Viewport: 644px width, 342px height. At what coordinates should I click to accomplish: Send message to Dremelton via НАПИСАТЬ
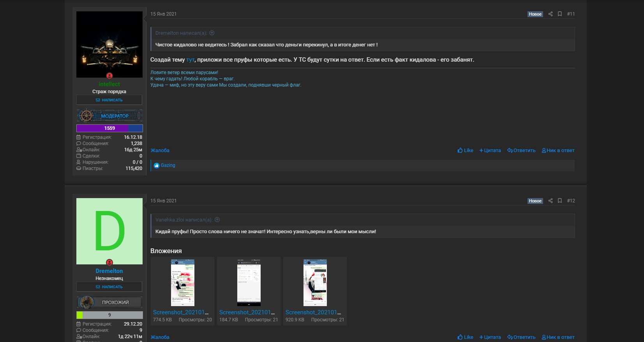click(x=109, y=287)
